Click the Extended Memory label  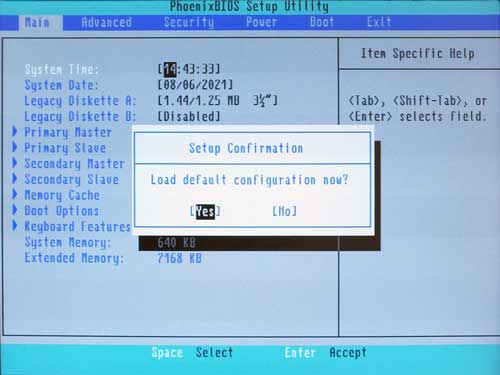pos(74,258)
